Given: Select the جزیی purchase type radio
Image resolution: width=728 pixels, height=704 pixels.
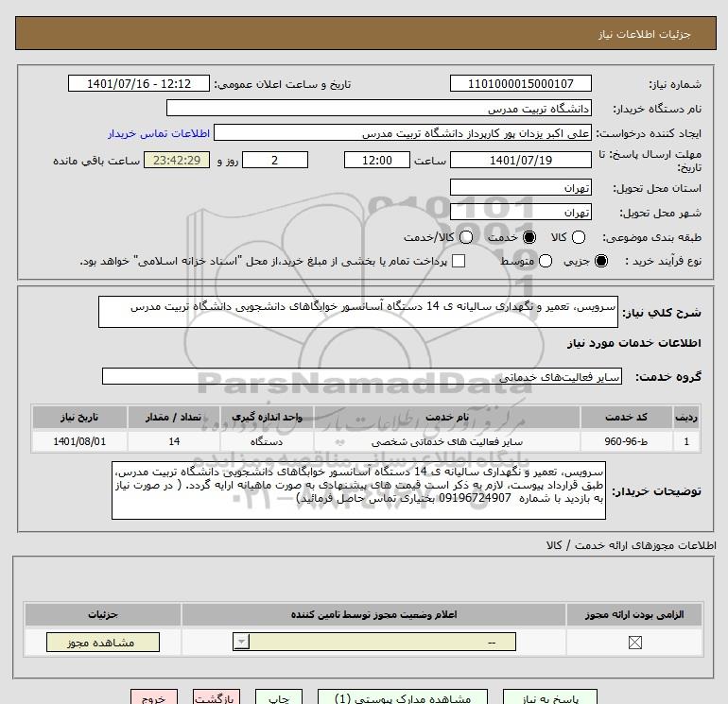Looking at the screenshot, I should [600, 261].
